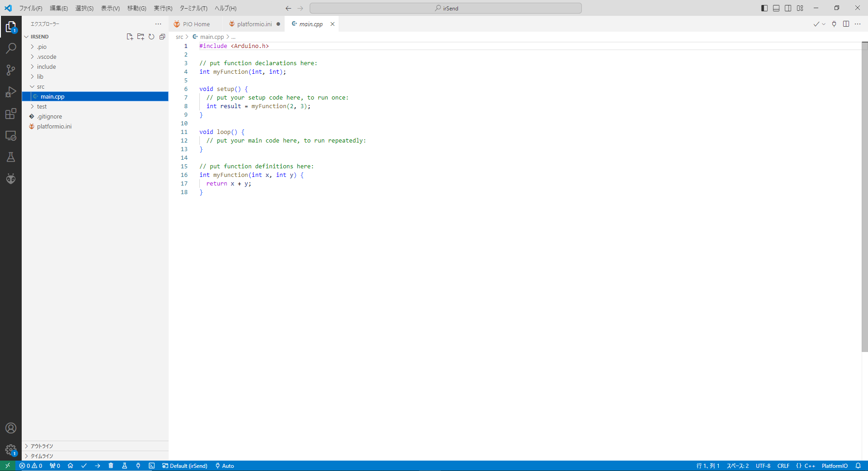This screenshot has width=868, height=471.
Task: Toggle the primary side bar visibility
Action: pos(764,8)
